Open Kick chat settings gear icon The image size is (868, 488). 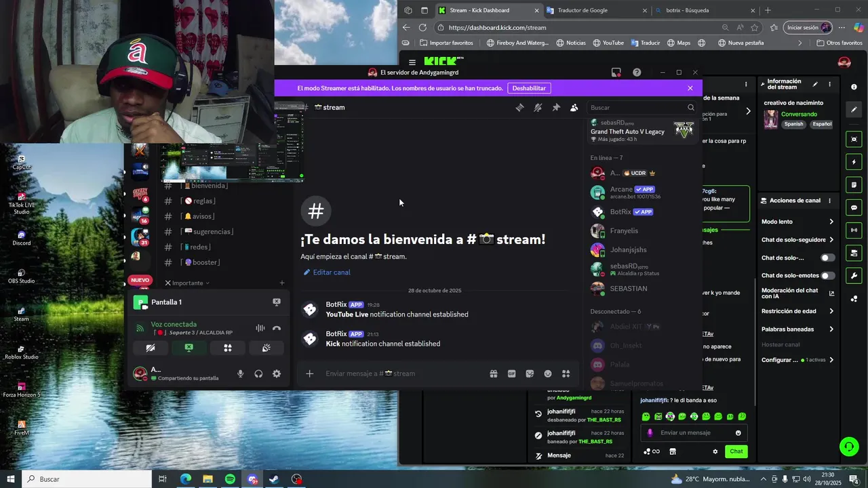coord(715,451)
